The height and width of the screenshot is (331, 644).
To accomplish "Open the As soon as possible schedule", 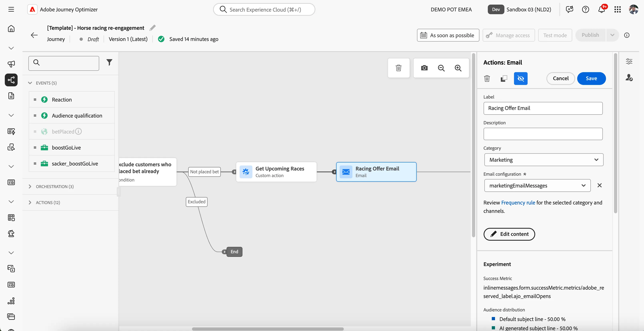I will point(448,35).
